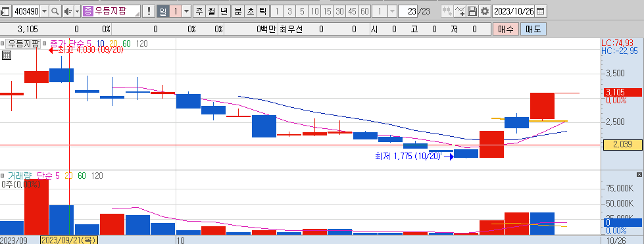Click the 매수 buy button
Screen dimensions: 644x244
tap(506, 29)
